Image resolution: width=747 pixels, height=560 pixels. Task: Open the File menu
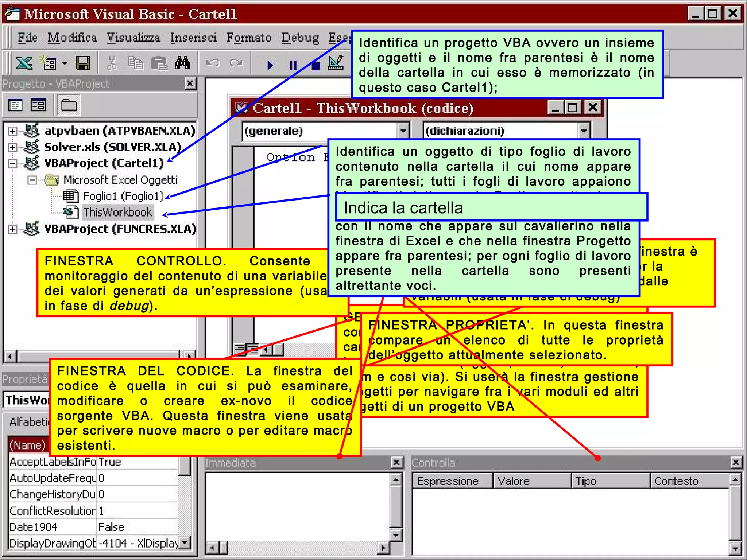(x=28, y=38)
